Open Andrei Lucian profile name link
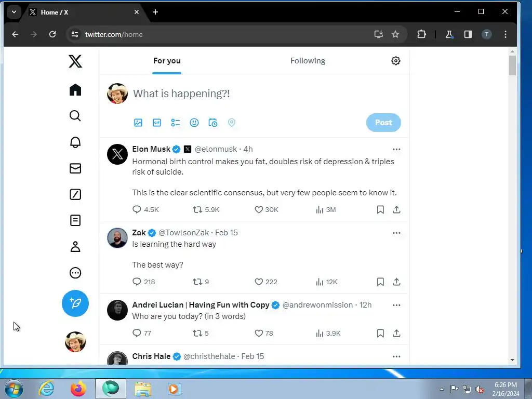This screenshot has height=399, width=532. (201, 305)
